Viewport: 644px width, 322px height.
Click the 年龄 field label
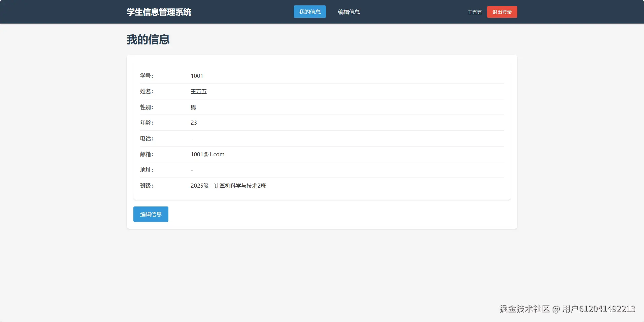(x=147, y=123)
